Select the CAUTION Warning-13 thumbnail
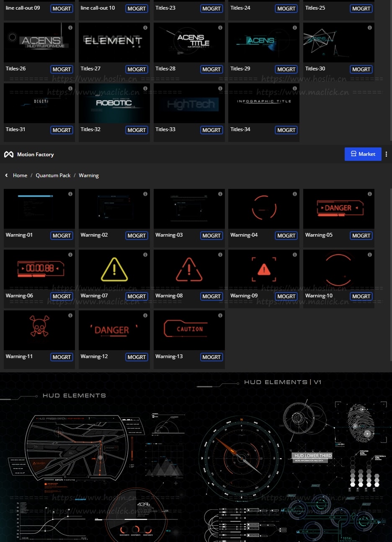The width and height of the screenshot is (392, 542). 189,330
